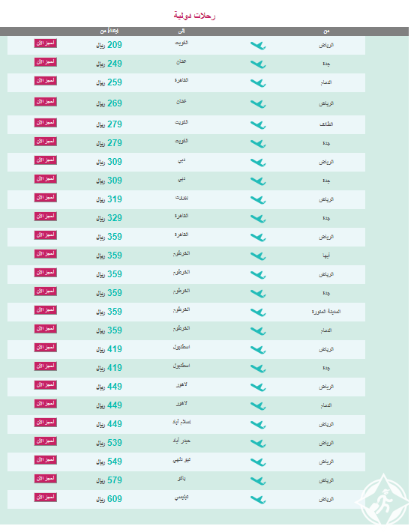Screen dimensions: 417x532
Task: Open the 'رحلات دولية' page title
Action: (x=194, y=16)
